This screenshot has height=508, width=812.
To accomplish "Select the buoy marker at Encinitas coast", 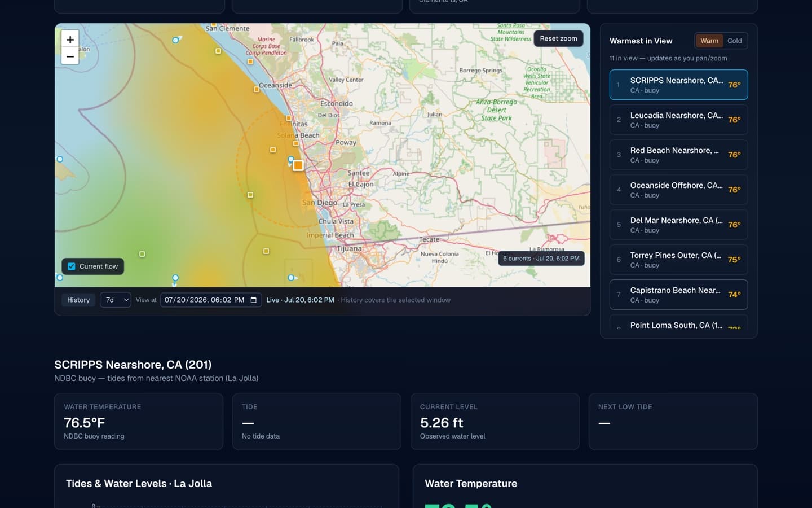I will coord(289,118).
